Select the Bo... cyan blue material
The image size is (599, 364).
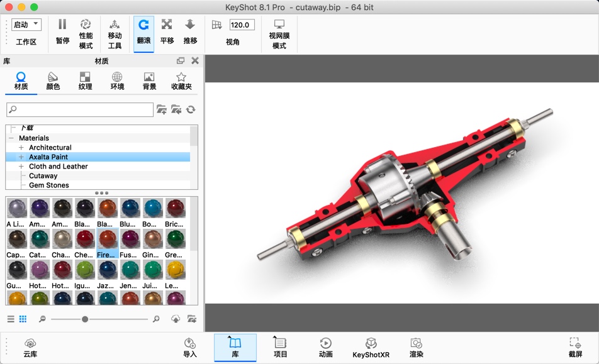[152, 212]
